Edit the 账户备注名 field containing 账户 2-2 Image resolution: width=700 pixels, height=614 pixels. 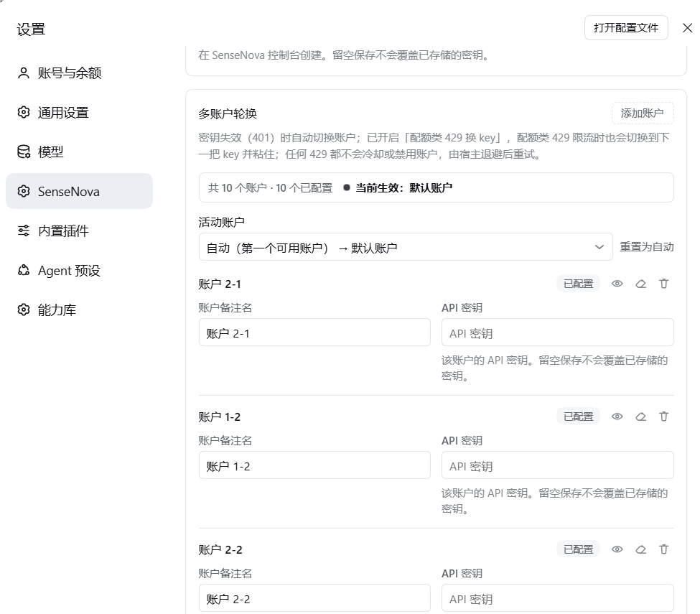[314, 598]
